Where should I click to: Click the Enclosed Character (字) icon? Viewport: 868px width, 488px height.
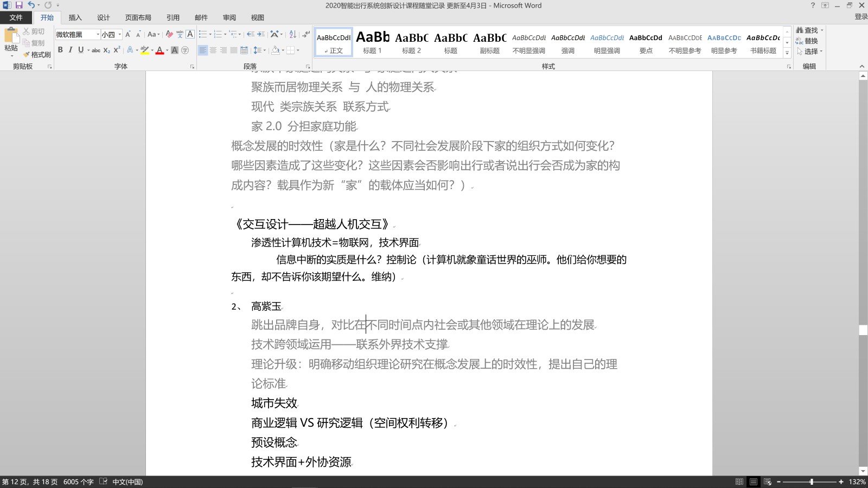coord(185,50)
